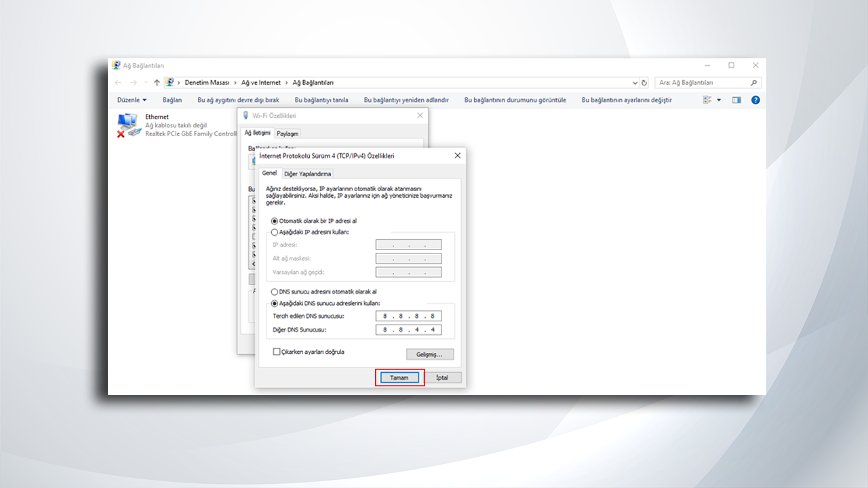
Task: Click 'Bu bağlantının durumunu görüntüle'
Action: (515, 100)
